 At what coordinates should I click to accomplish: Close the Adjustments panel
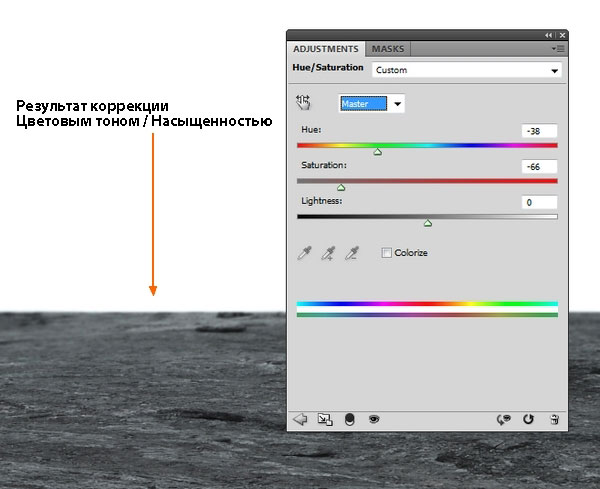[562, 35]
